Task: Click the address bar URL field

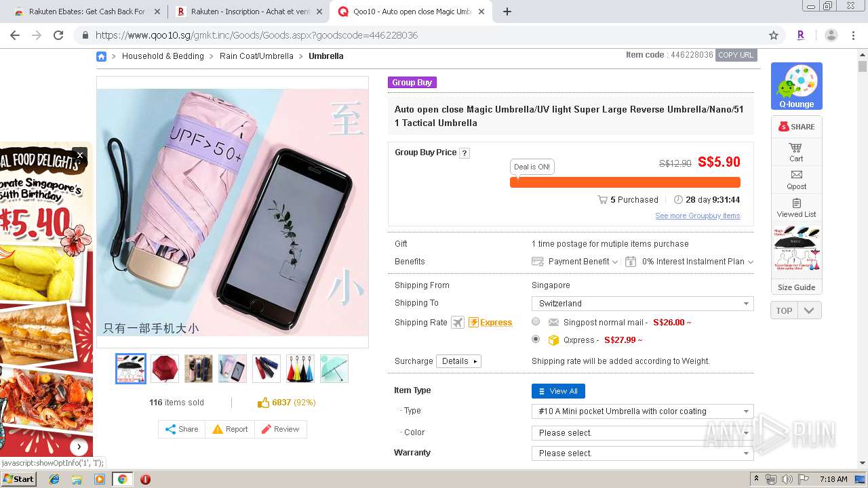Action: click(427, 35)
